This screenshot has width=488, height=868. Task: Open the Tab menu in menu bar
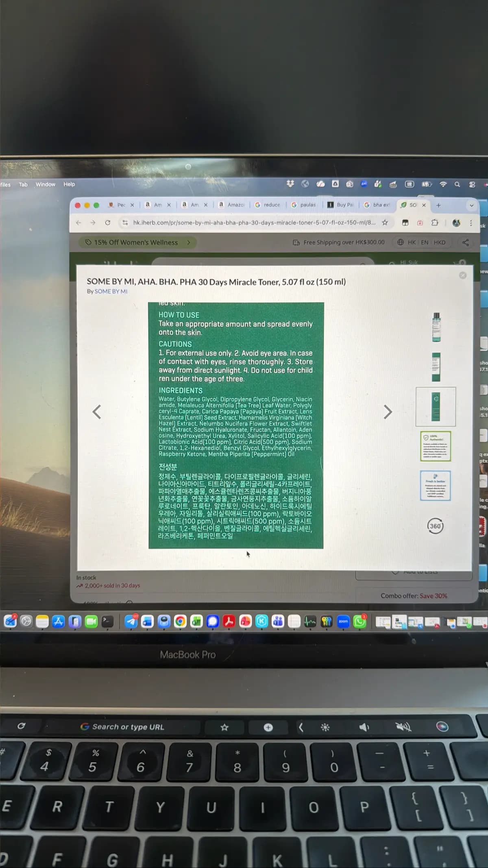(23, 184)
